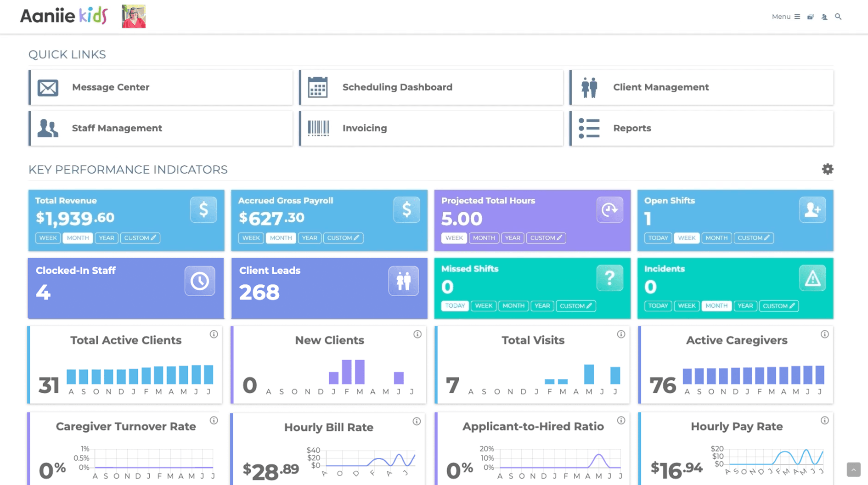Click the Open Shifts add-person icon
This screenshot has width=868, height=485.
pos(812,210)
